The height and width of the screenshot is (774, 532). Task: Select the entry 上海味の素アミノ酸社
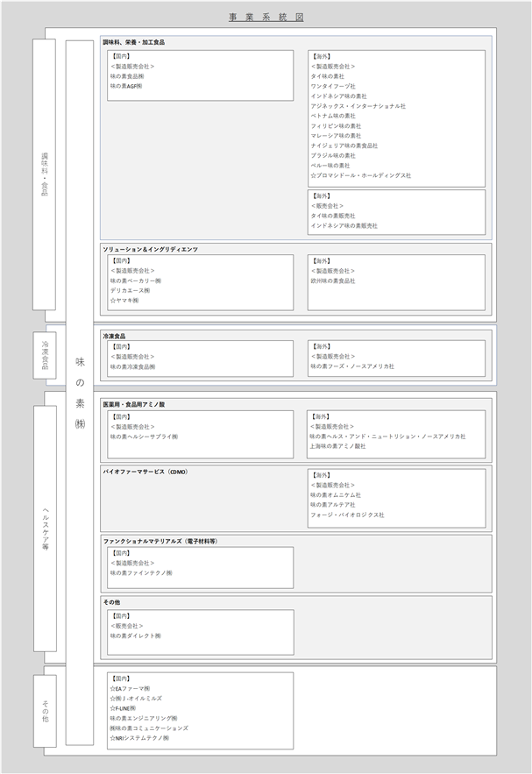pyautogui.click(x=337, y=446)
